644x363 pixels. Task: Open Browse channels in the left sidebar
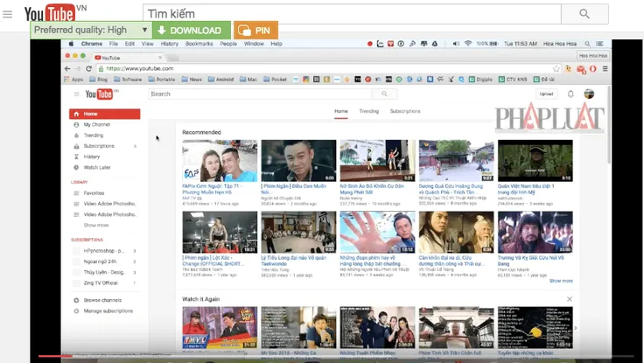pyautogui.click(x=102, y=300)
